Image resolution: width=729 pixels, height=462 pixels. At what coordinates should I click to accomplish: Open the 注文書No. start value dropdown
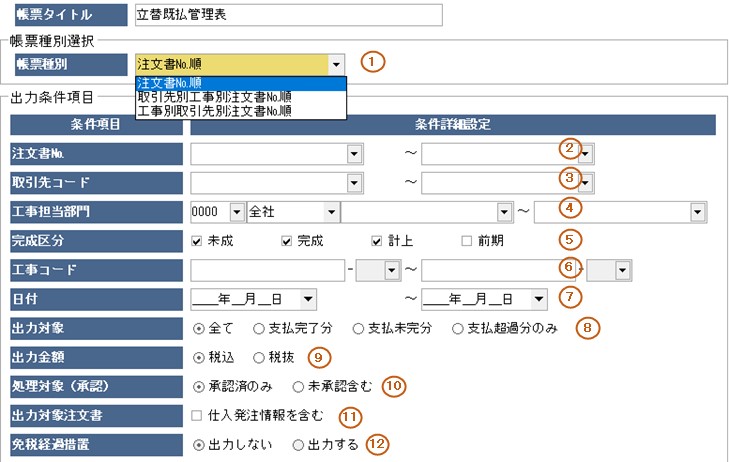354,154
